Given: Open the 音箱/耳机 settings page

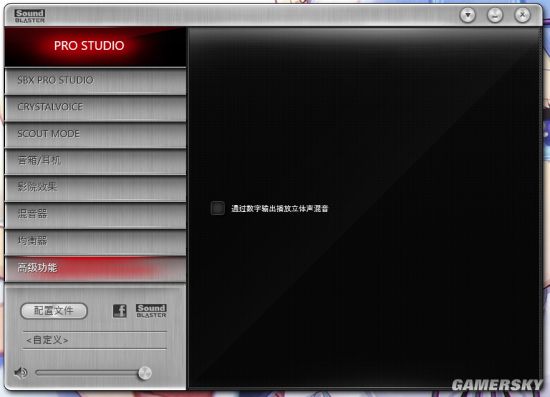Looking at the screenshot, I should (x=95, y=161).
